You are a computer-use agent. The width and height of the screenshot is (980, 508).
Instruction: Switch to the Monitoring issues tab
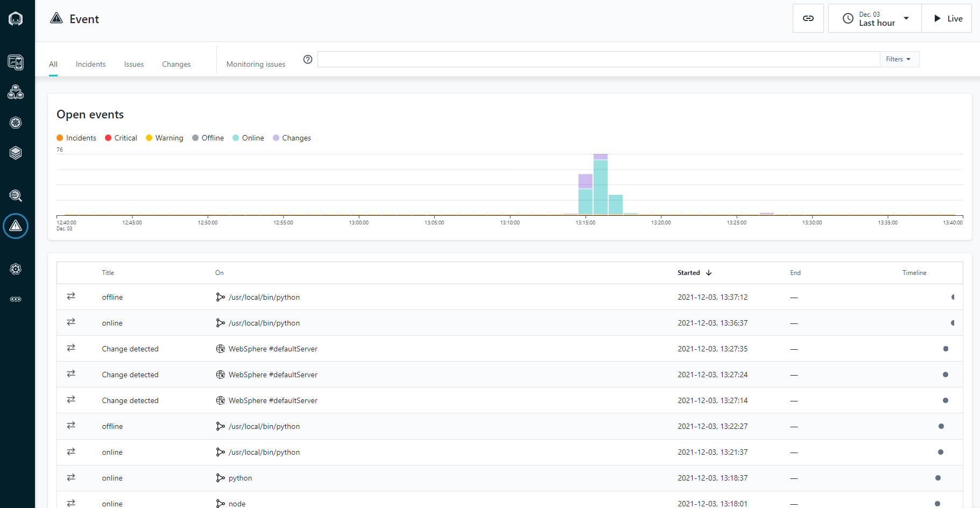click(x=256, y=64)
